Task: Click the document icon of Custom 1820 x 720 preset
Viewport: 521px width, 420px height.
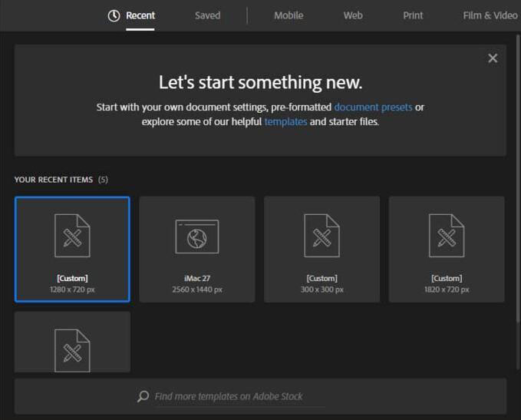Action: (x=447, y=236)
